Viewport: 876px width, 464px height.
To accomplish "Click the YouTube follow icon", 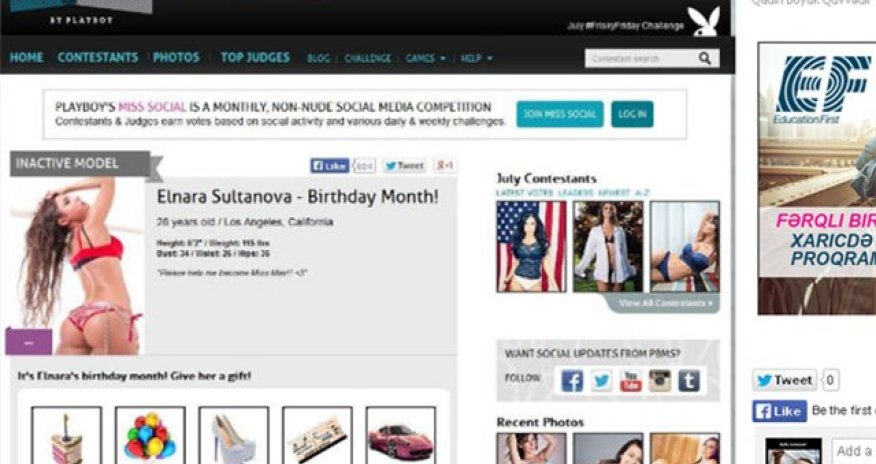I will (x=630, y=381).
